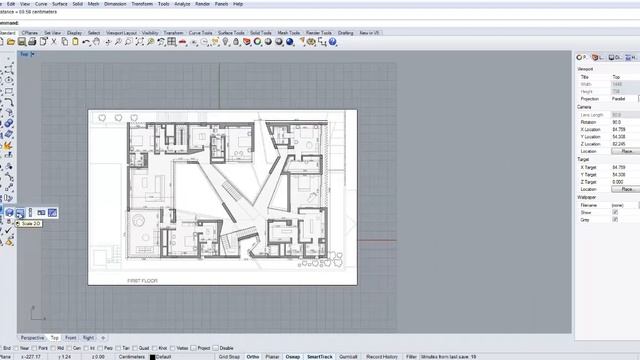640x360 pixels.
Task: Click the red car Set View icon
Action: click(x=182, y=42)
